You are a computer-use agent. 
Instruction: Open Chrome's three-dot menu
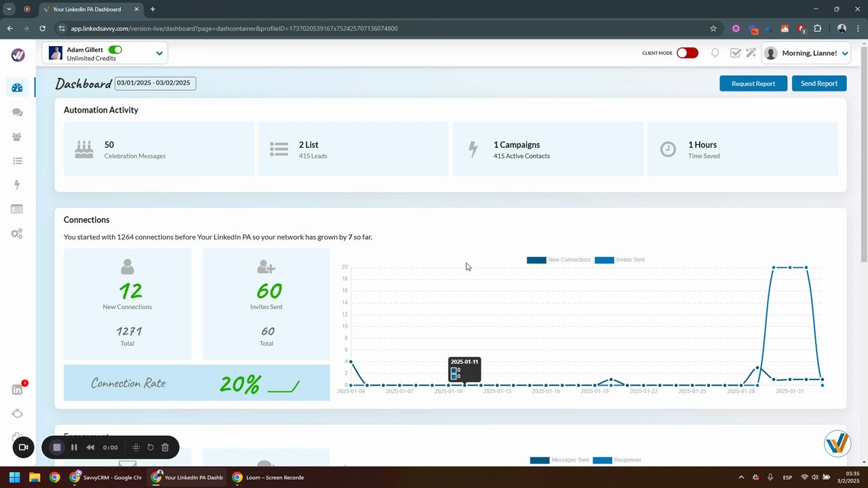858,28
